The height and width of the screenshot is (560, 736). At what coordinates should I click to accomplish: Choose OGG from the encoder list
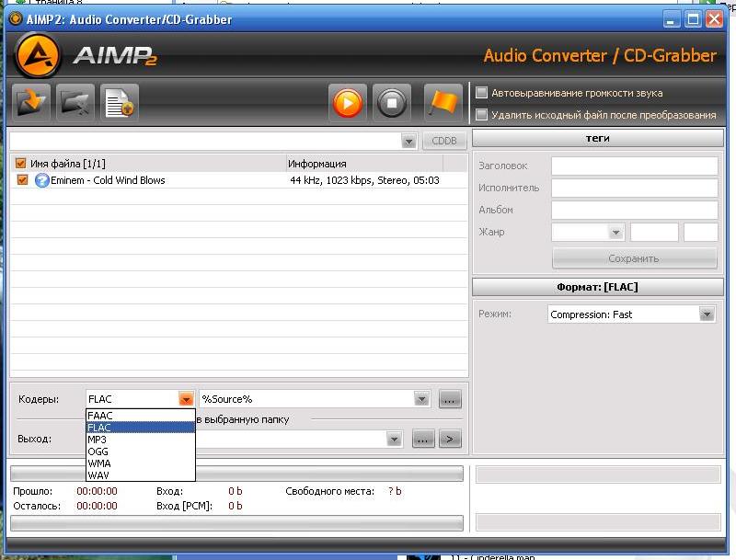(141, 451)
